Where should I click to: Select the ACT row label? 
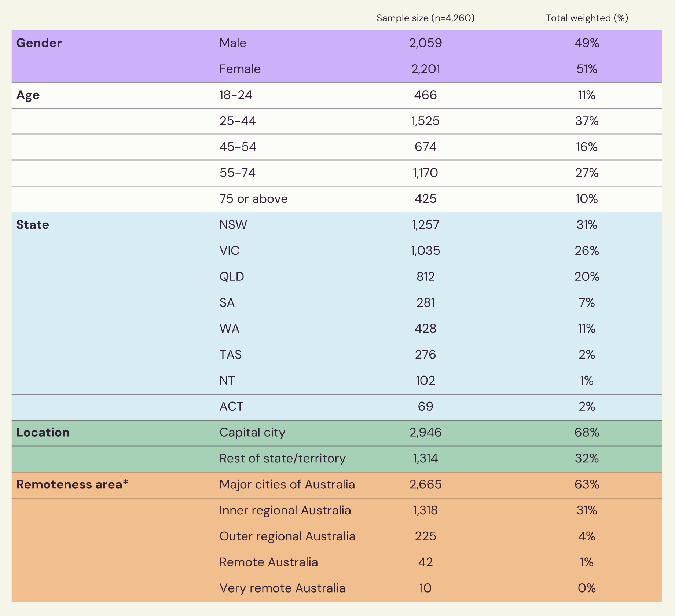point(231,407)
